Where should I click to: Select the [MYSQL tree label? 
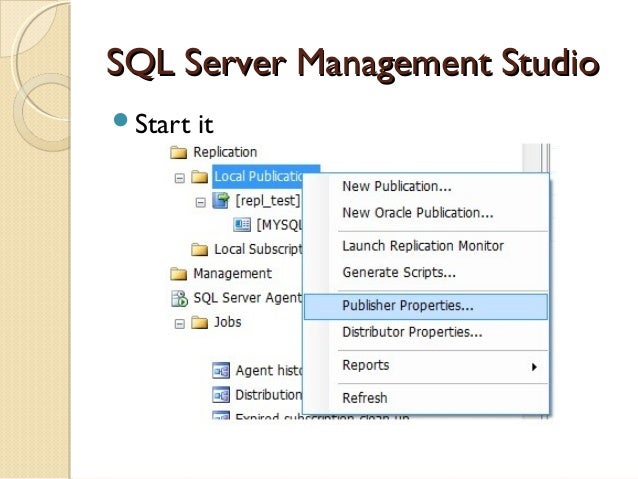tap(280, 225)
